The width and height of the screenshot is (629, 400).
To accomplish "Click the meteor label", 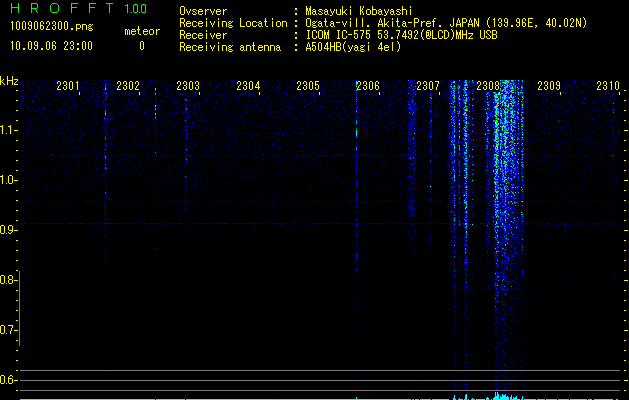I will click(x=142, y=31).
